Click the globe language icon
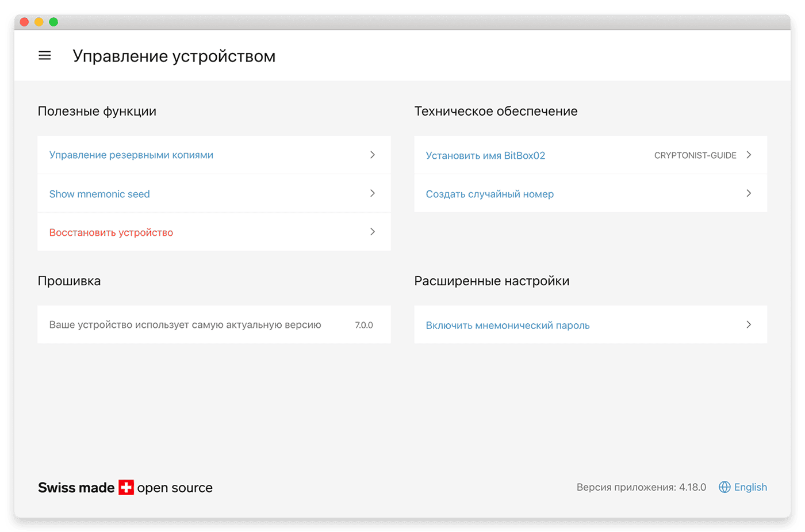Image resolution: width=805 pixels, height=532 pixels. point(724,487)
